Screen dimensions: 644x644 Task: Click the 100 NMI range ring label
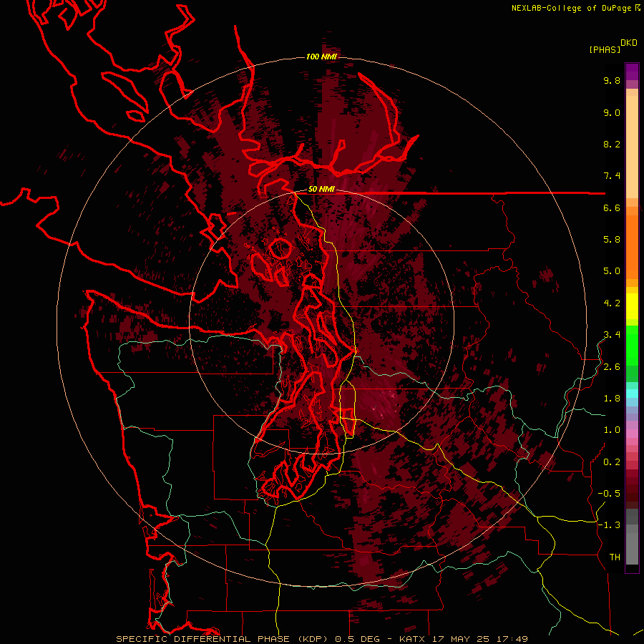tap(321, 57)
